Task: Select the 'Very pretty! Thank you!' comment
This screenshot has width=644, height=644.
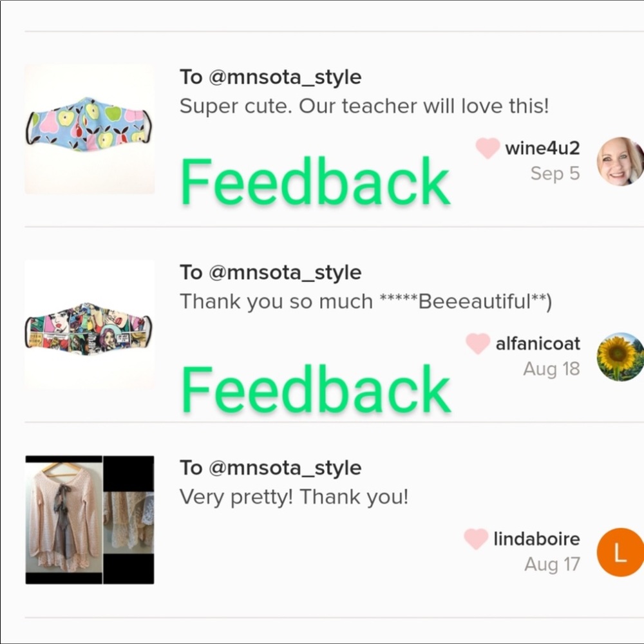Action: pos(294,497)
